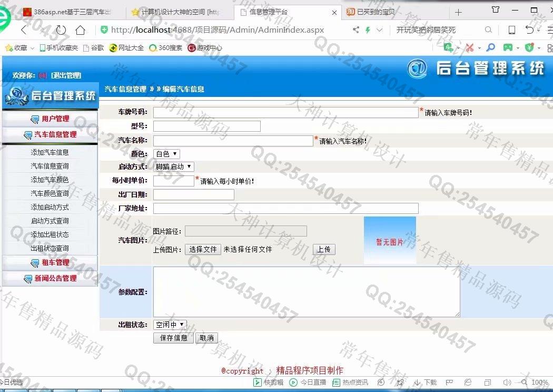Open 游戏中心 bookmark

coord(205,47)
